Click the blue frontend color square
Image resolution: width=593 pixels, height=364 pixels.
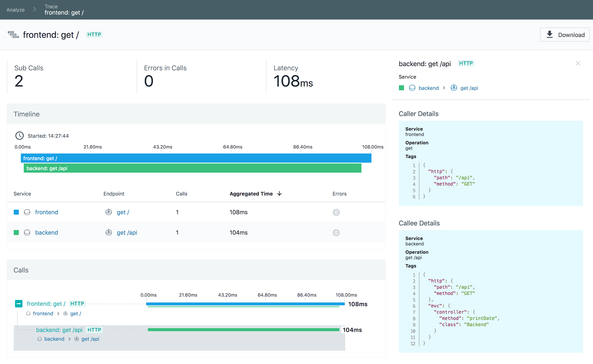point(16,212)
